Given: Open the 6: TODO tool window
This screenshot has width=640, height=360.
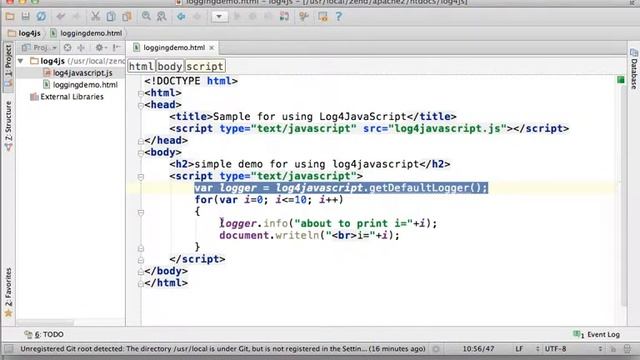Looking at the screenshot, I should point(44,334).
